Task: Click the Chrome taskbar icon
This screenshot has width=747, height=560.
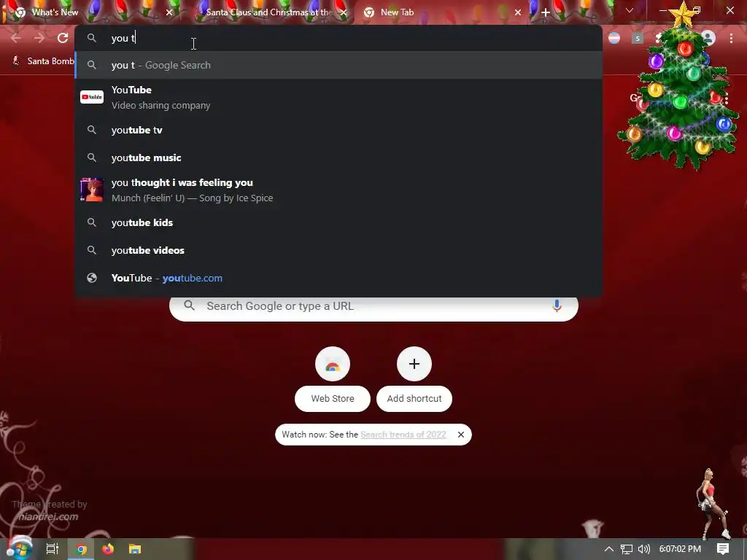Action: pyautogui.click(x=81, y=549)
